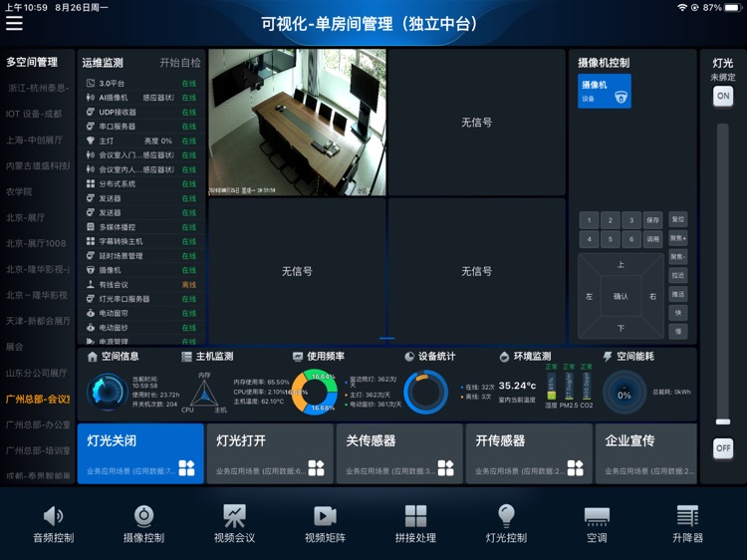
Task: Open the hamburger menu at top left
Action: pos(14,23)
